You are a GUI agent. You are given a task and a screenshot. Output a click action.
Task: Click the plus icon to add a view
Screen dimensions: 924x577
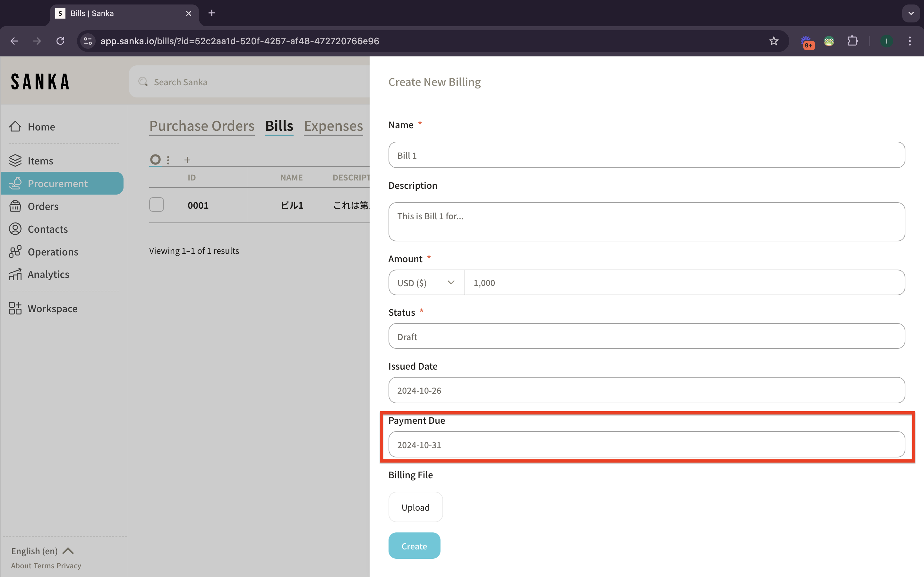click(x=187, y=160)
